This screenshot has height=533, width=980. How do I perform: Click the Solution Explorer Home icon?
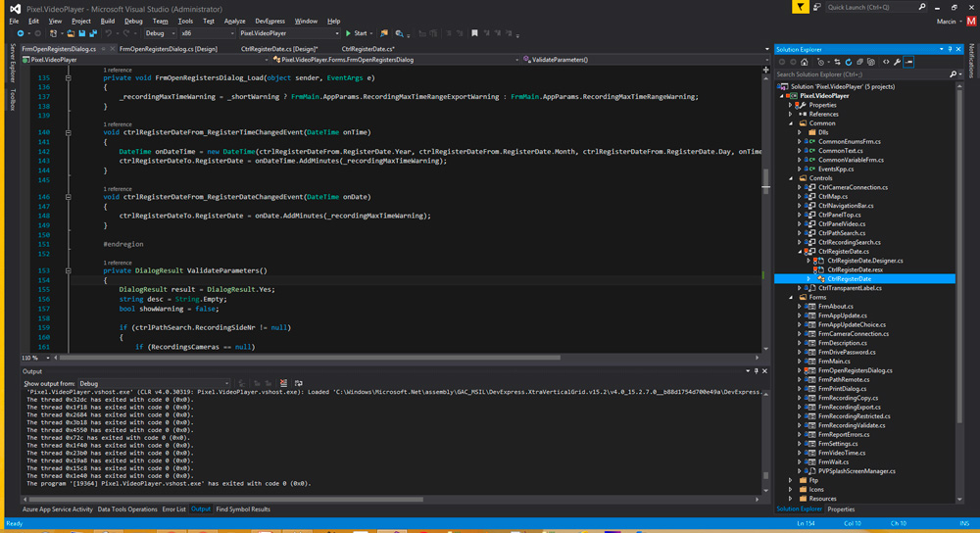click(805, 62)
